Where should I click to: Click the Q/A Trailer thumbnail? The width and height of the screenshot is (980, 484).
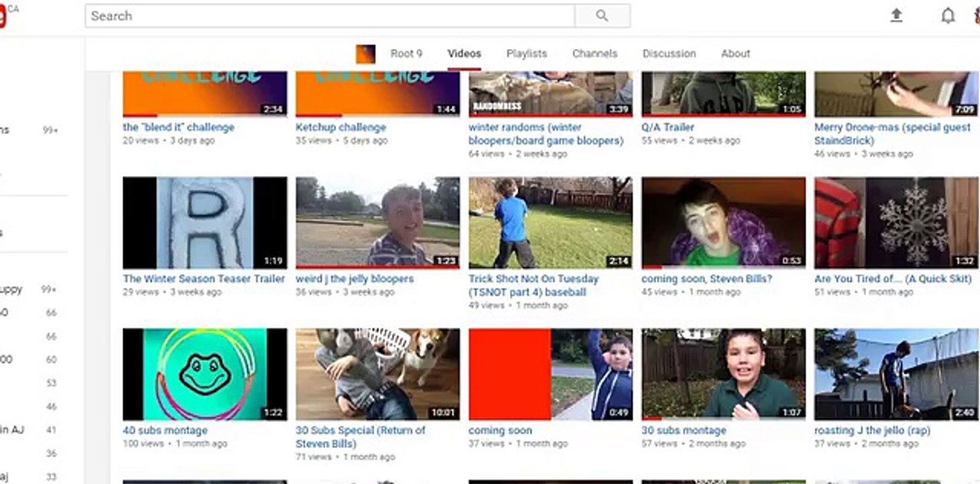[723, 94]
